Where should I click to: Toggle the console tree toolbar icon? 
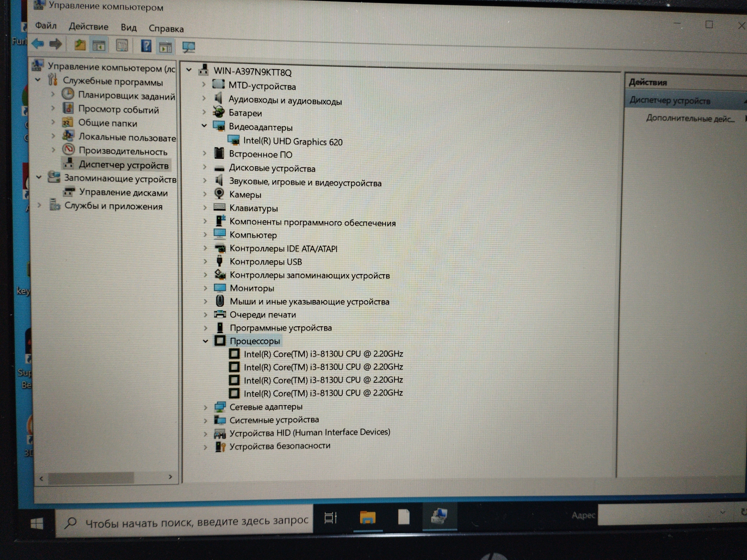click(99, 45)
